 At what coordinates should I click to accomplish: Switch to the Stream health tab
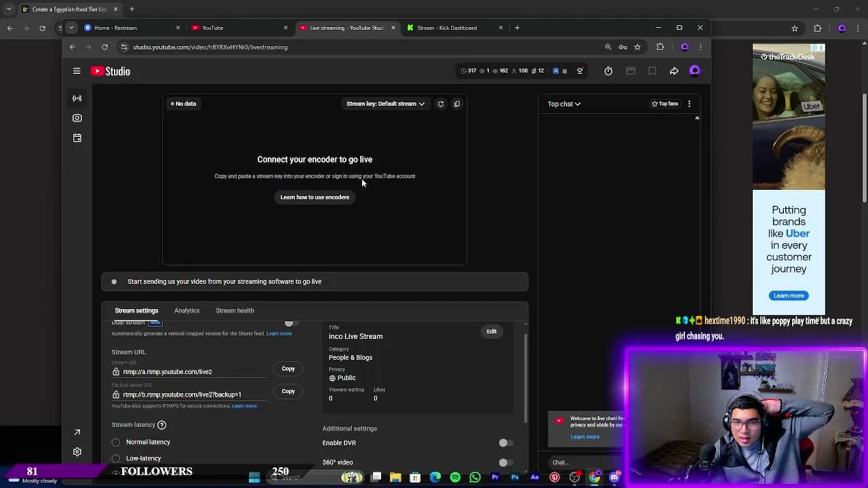pyautogui.click(x=235, y=310)
